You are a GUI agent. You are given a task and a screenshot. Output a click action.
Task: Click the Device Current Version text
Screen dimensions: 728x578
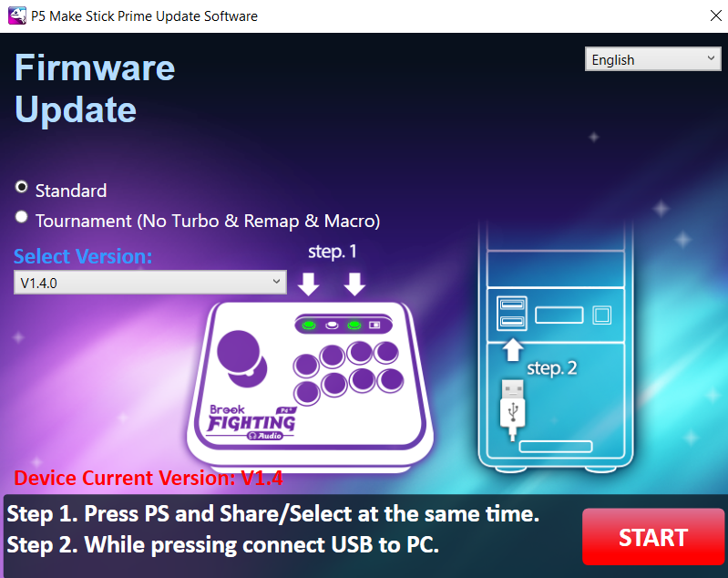tap(149, 478)
